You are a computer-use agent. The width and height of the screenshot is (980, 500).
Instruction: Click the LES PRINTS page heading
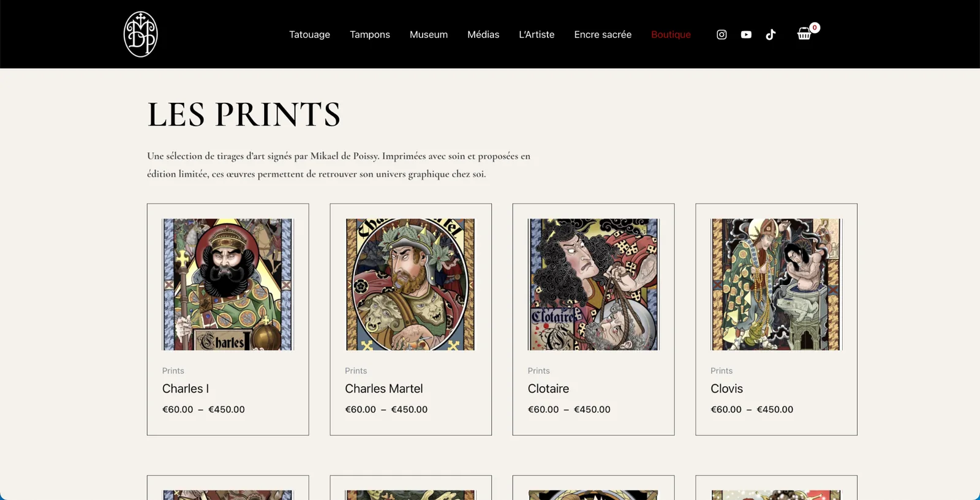244,114
